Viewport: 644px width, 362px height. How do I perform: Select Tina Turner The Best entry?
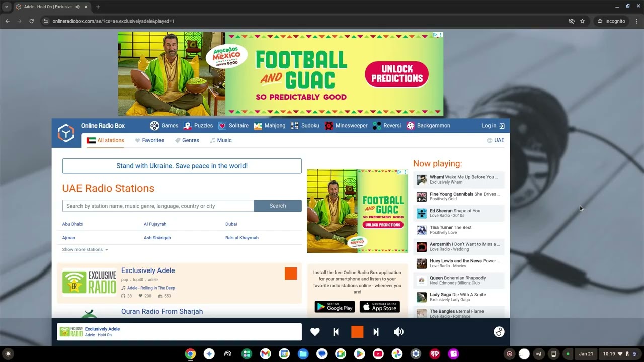click(x=458, y=230)
